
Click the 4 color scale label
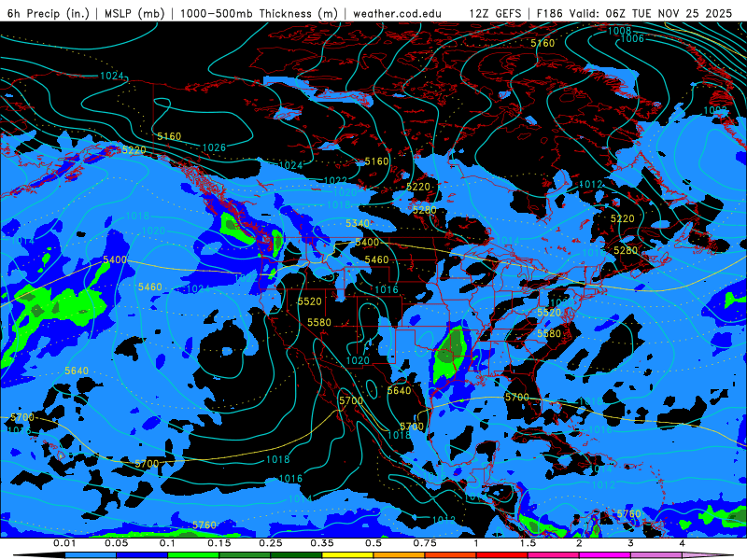coord(683,543)
